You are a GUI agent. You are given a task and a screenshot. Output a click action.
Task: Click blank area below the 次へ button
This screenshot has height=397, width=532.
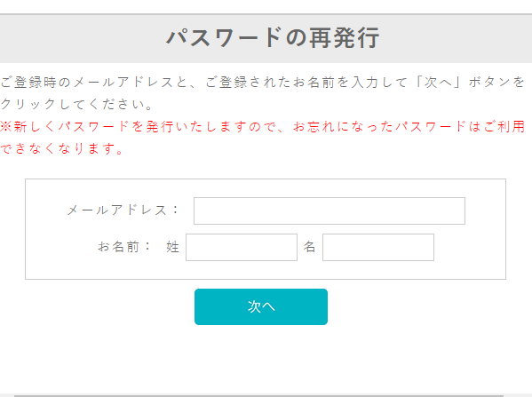pyautogui.click(x=261, y=358)
